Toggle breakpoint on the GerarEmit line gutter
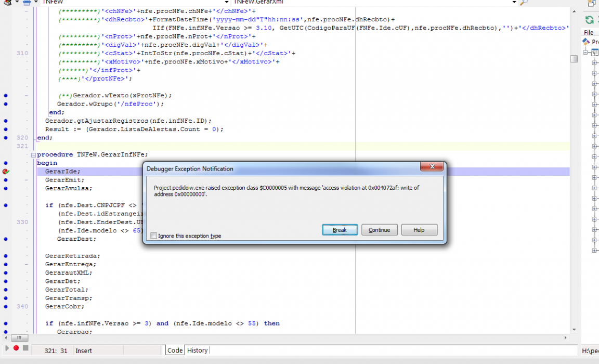This screenshot has width=599, height=364. click(x=6, y=180)
